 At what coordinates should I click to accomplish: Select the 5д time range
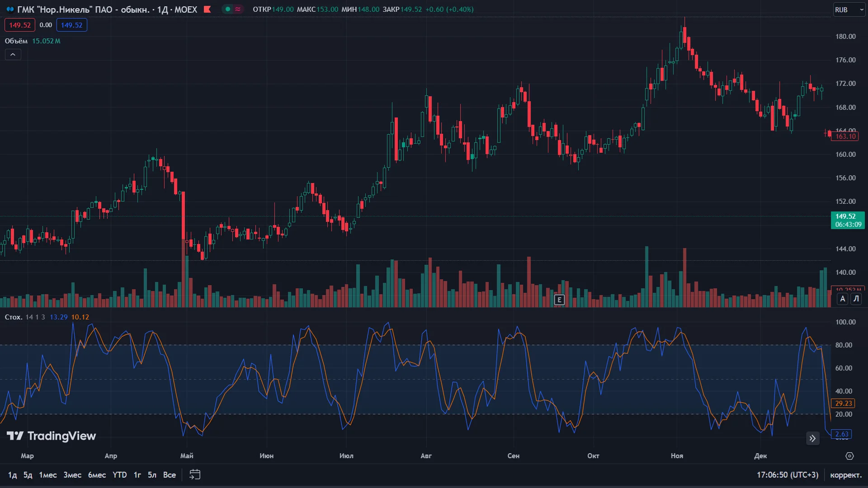[x=28, y=475]
